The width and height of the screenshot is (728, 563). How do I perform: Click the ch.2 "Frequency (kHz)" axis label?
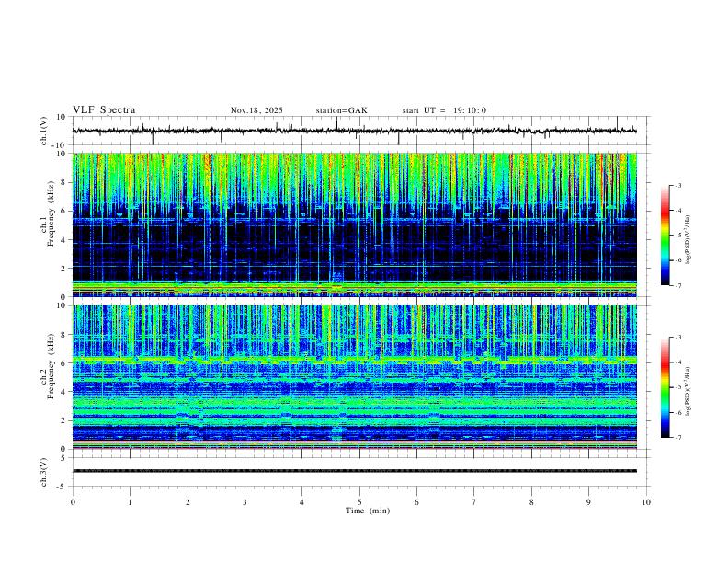tap(51, 365)
